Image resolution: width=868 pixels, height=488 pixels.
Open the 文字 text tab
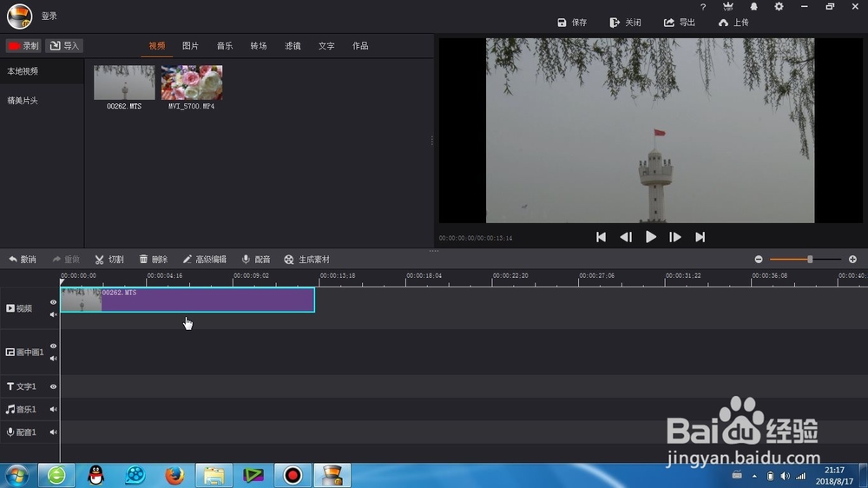click(326, 46)
